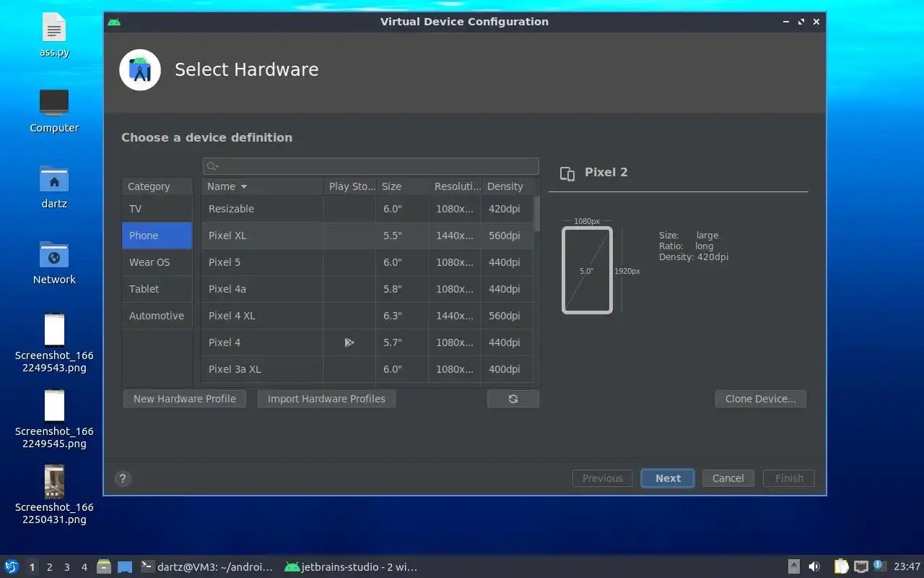This screenshot has width=924, height=578.
Task: Select the Pixel 3a XL device row
Action: (x=367, y=369)
